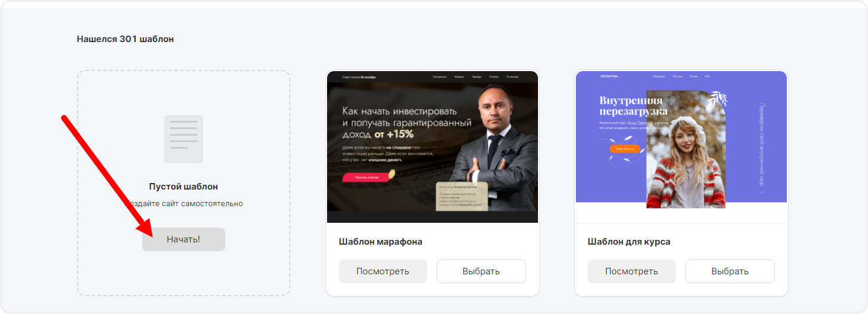Choose the Шаблон марафона template with Выбрать
This screenshot has width=868, height=314.
coord(481,271)
